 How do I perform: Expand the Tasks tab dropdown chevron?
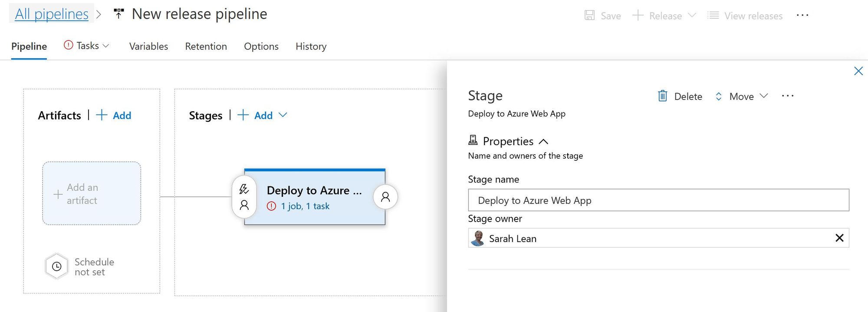click(105, 46)
